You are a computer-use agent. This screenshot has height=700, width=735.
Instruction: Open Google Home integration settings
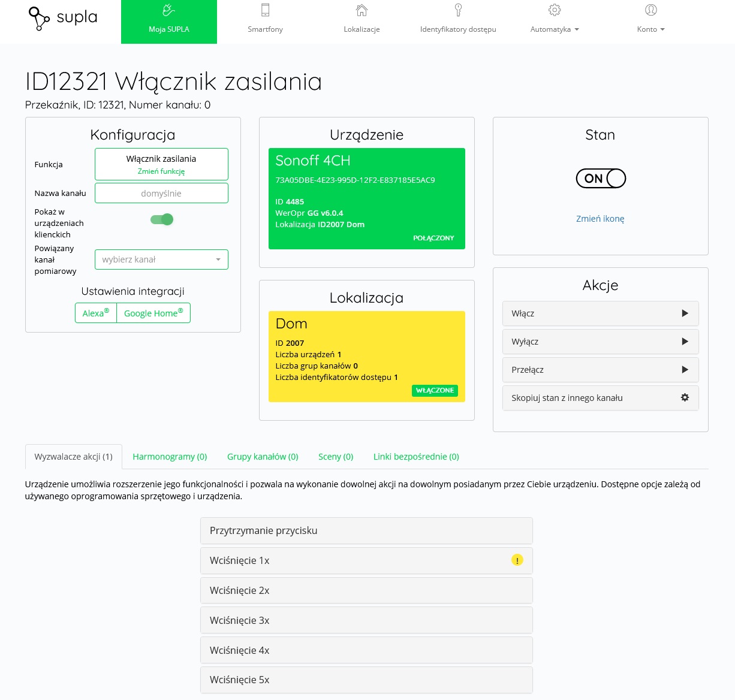[x=153, y=312]
